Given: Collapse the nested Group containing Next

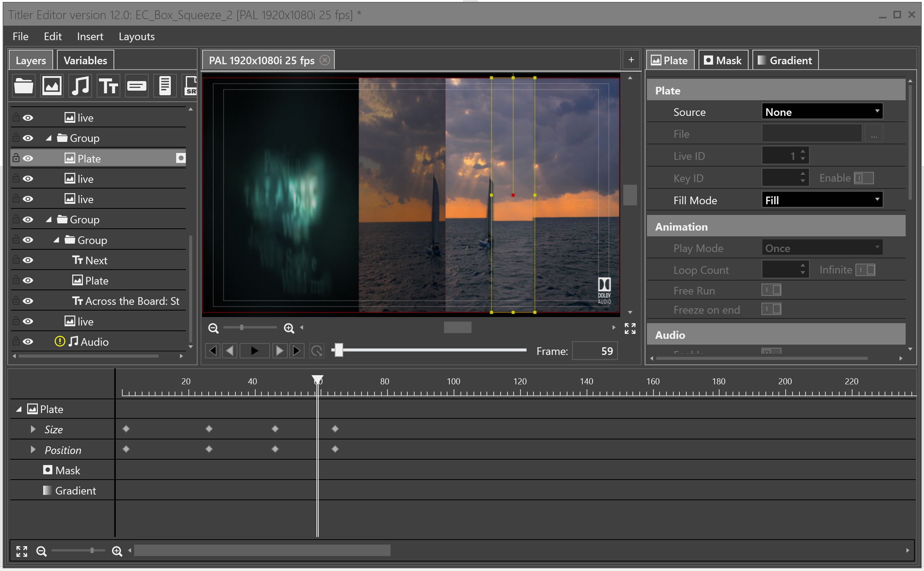Looking at the screenshot, I should 57,240.
